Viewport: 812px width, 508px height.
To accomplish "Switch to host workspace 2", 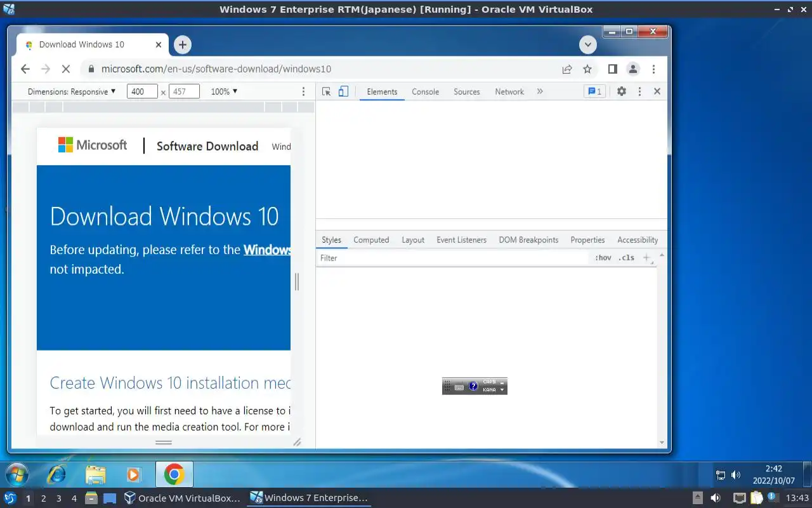I will tap(43, 498).
